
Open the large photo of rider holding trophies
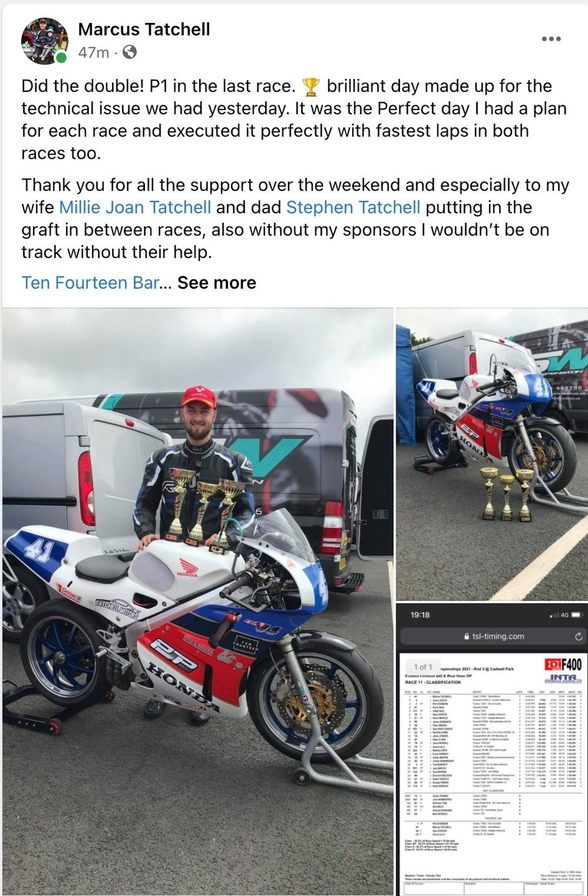[x=198, y=602]
